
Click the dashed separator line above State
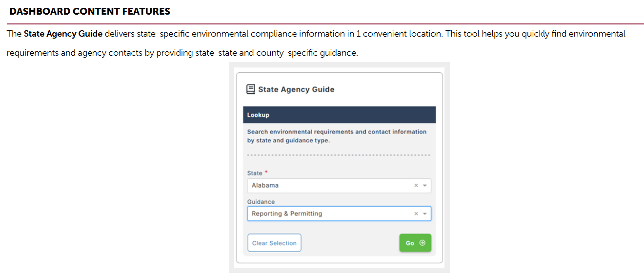click(x=339, y=155)
